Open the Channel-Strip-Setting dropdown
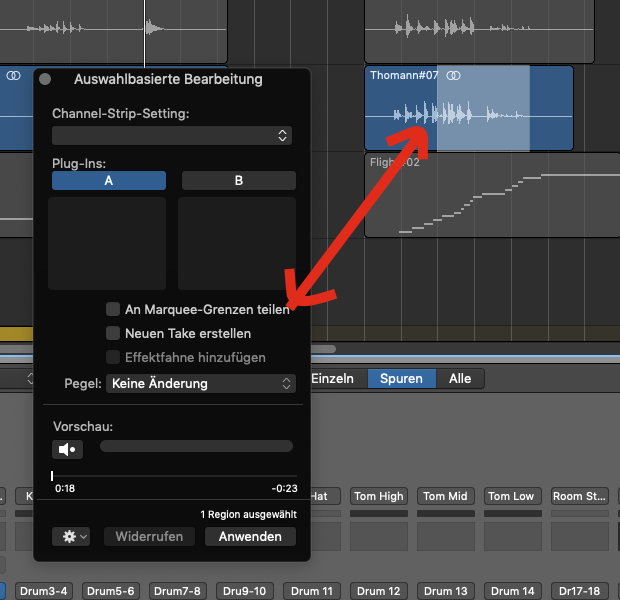Image resolution: width=620 pixels, height=600 pixels. coord(172,135)
